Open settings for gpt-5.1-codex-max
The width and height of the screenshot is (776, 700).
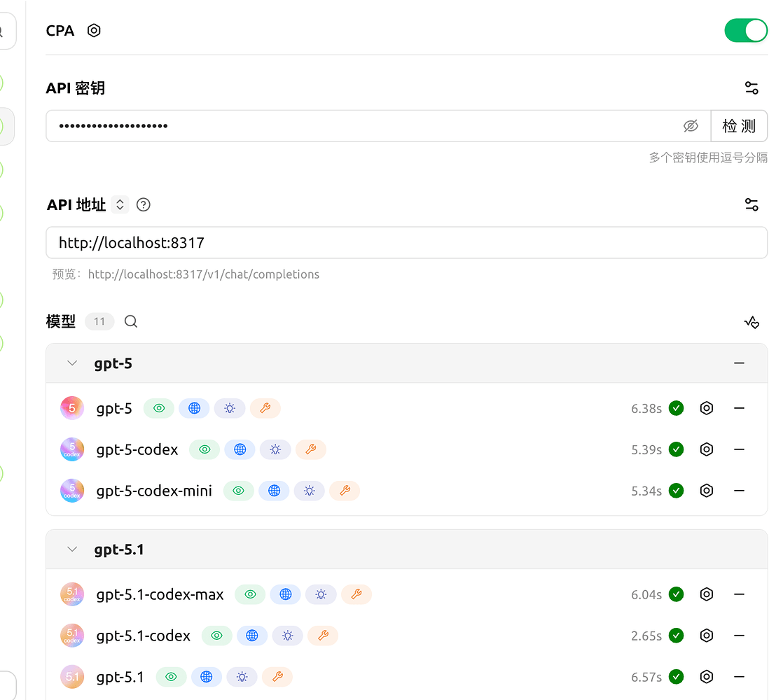[706, 594]
